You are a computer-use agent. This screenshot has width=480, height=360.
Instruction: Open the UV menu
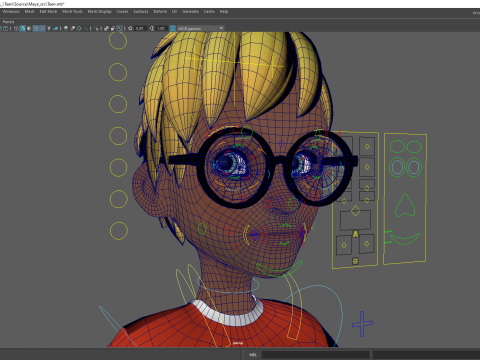(174, 11)
